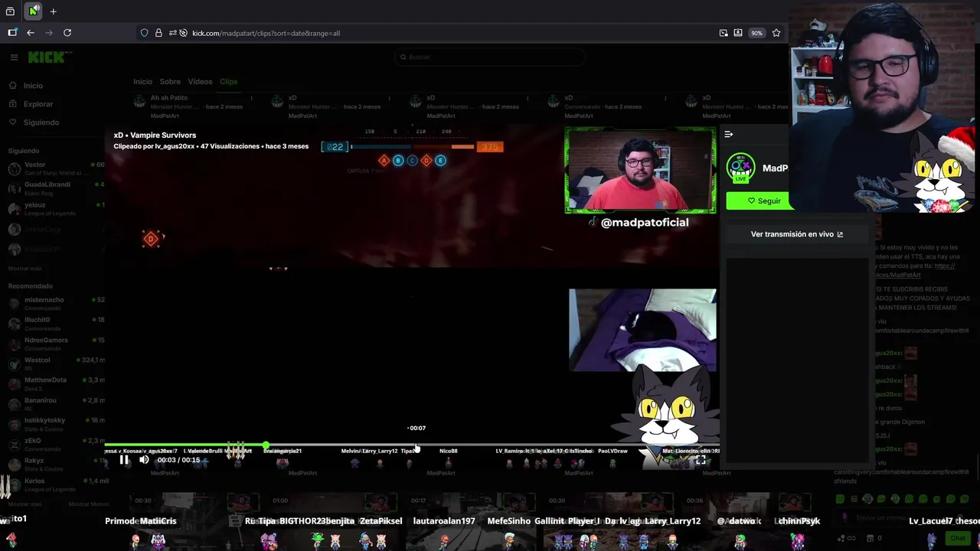Open GuadaLibrandi's followed channel
Viewport: 980px width, 551px height.
tap(55, 187)
